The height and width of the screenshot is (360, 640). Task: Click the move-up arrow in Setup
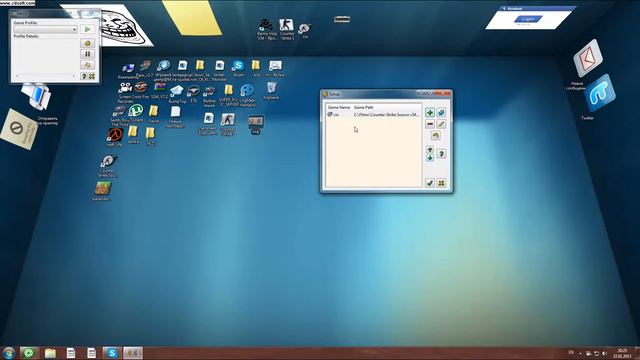pyautogui.click(x=430, y=150)
